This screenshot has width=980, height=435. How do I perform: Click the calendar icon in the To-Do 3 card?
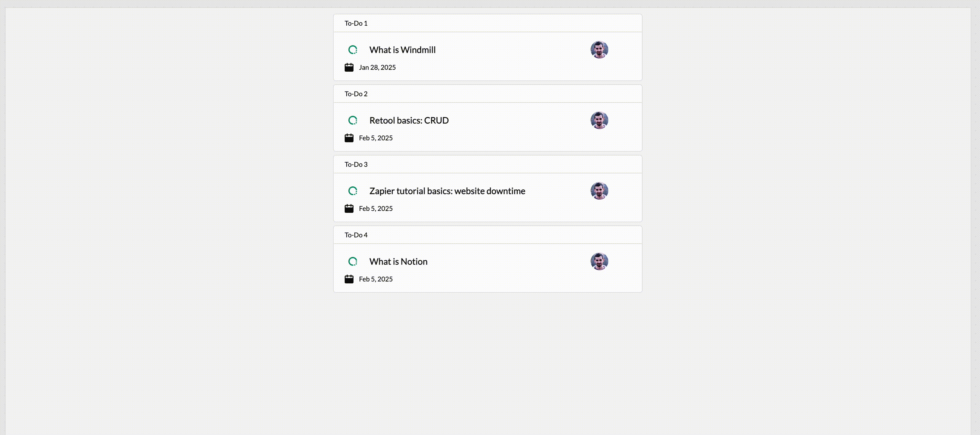pyautogui.click(x=349, y=208)
